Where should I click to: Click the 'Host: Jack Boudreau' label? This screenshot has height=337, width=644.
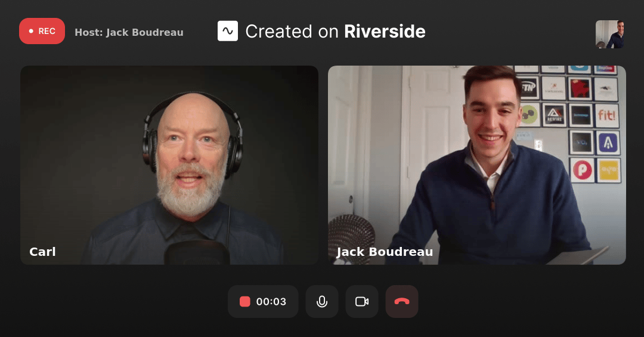click(x=129, y=32)
